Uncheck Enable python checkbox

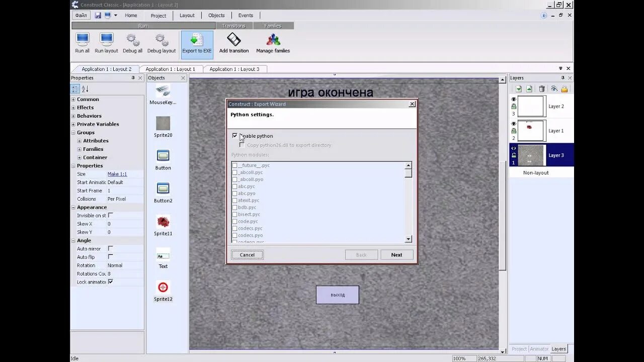point(235,136)
